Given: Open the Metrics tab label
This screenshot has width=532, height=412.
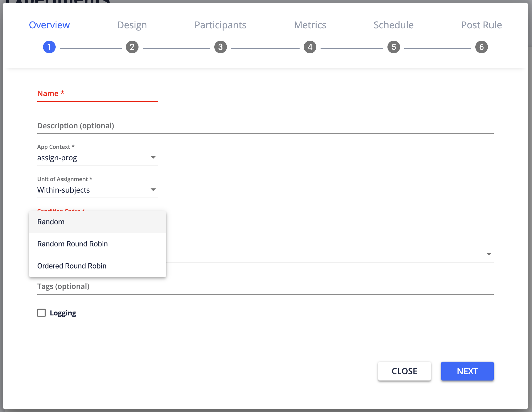Looking at the screenshot, I should pyautogui.click(x=310, y=25).
